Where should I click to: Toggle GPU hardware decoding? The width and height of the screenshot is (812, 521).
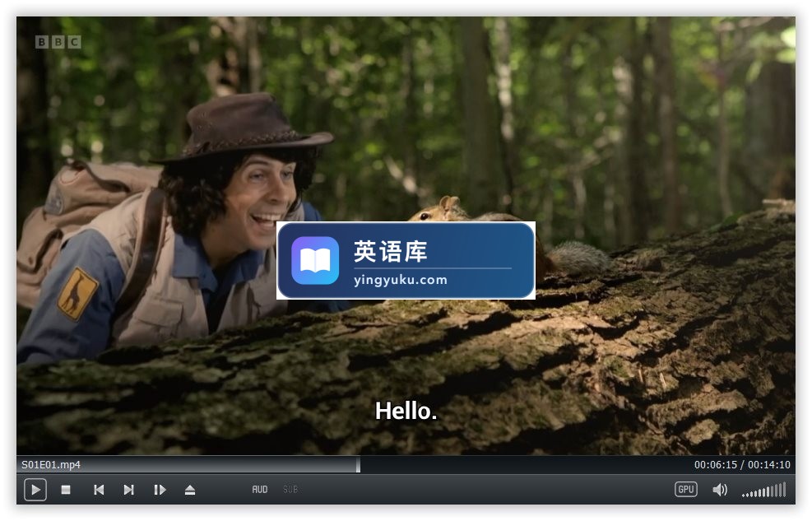(686, 490)
